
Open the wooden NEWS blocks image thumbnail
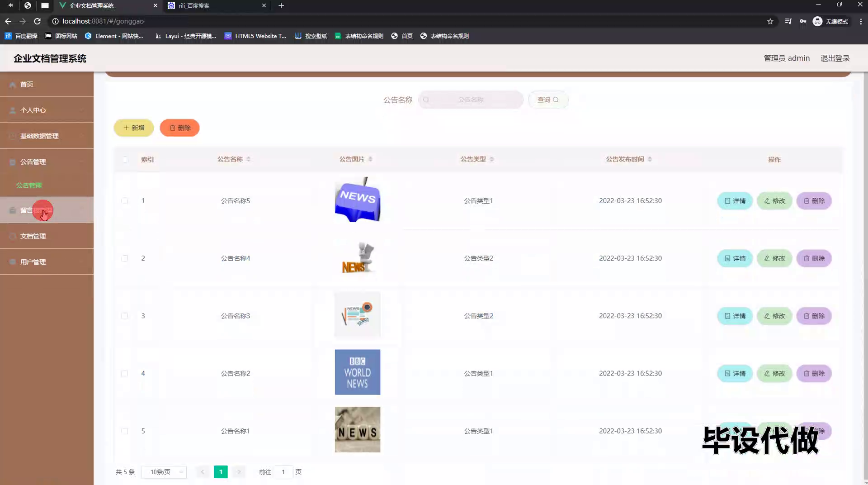coord(358,430)
